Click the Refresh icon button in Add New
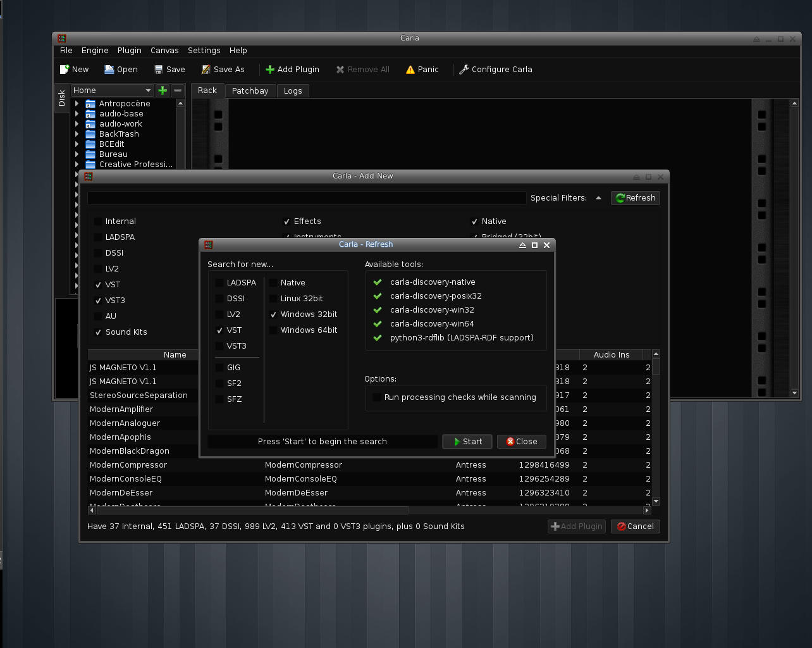The width and height of the screenshot is (812, 648). pyautogui.click(x=635, y=198)
